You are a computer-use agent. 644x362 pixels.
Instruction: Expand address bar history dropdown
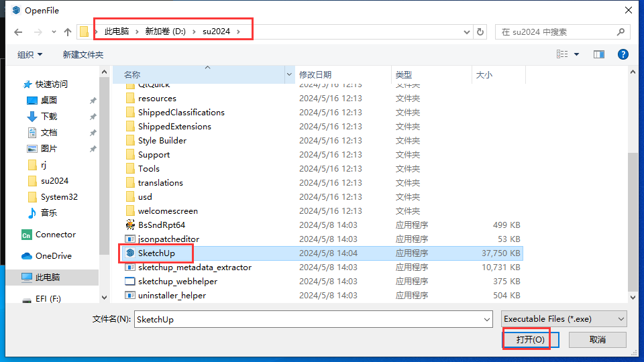(467, 32)
